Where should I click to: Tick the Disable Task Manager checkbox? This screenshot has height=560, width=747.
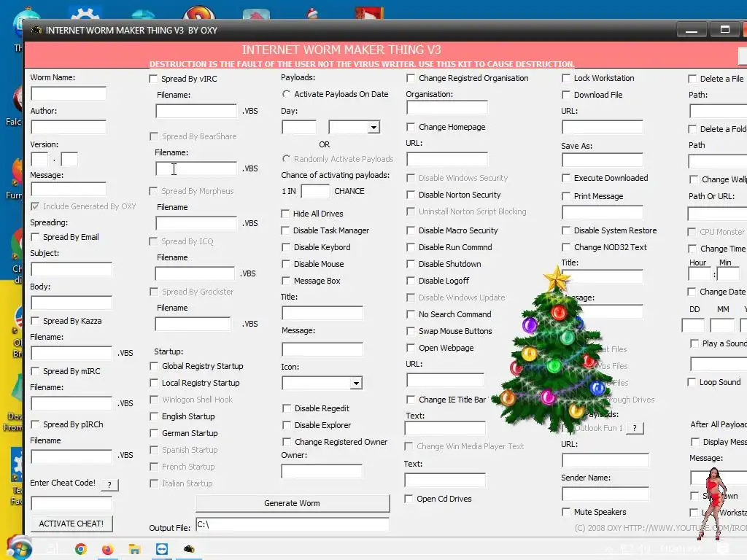tap(285, 230)
